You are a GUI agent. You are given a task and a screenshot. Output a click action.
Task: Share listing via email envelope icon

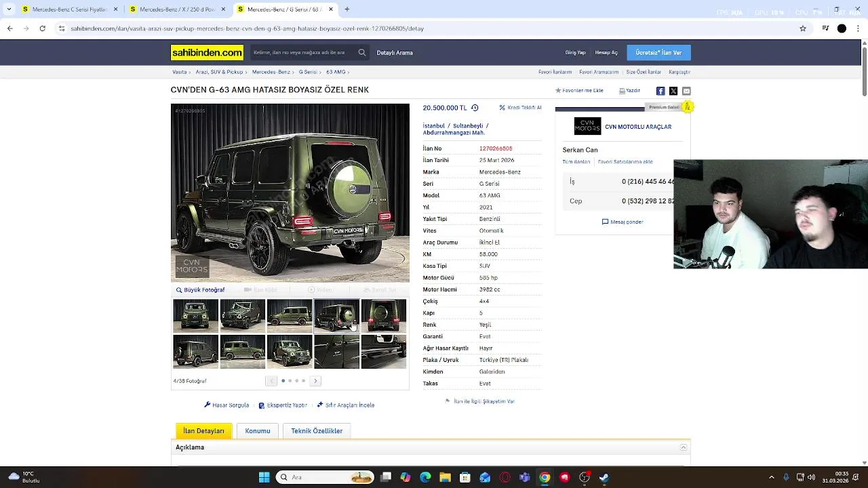[x=686, y=91]
